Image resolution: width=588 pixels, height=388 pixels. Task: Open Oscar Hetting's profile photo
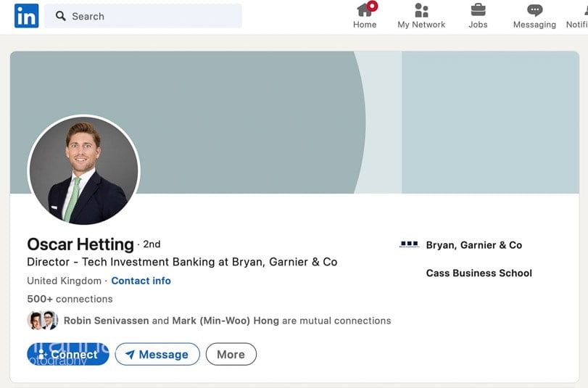83,171
